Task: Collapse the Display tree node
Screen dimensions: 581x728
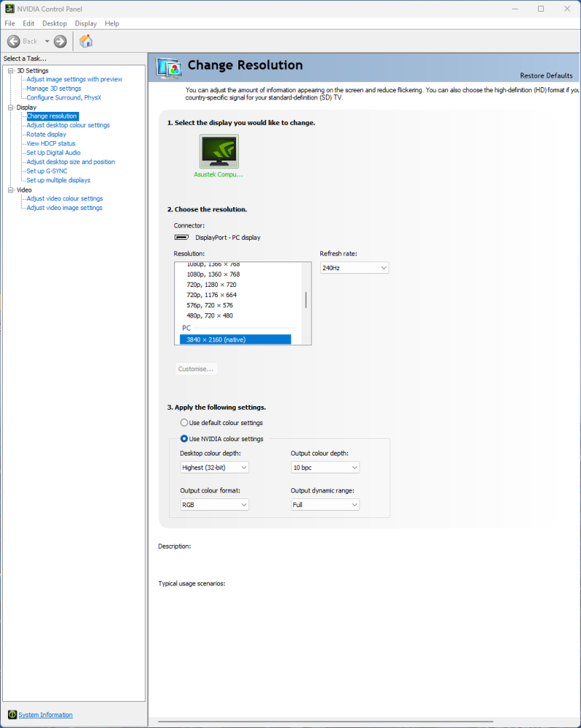Action: pos(11,108)
